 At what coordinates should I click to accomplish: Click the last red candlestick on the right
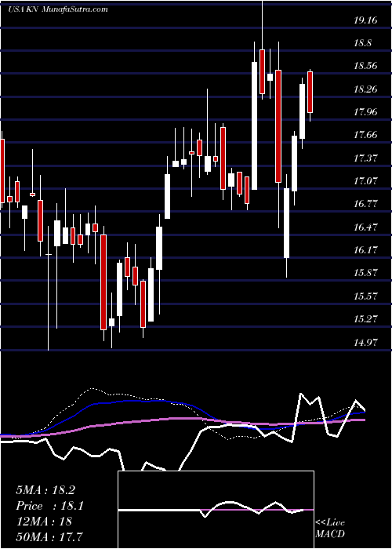(x=310, y=92)
